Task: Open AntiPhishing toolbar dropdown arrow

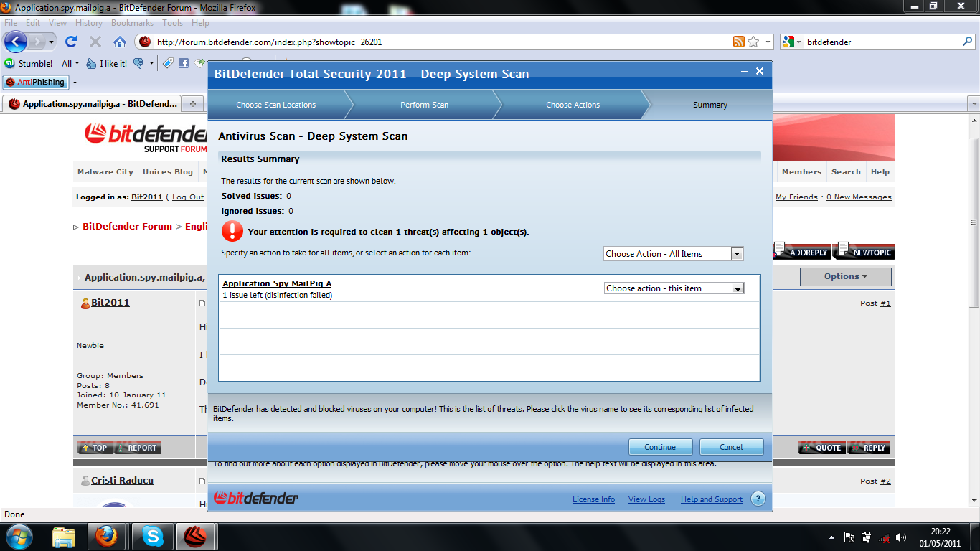Action: click(x=75, y=83)
